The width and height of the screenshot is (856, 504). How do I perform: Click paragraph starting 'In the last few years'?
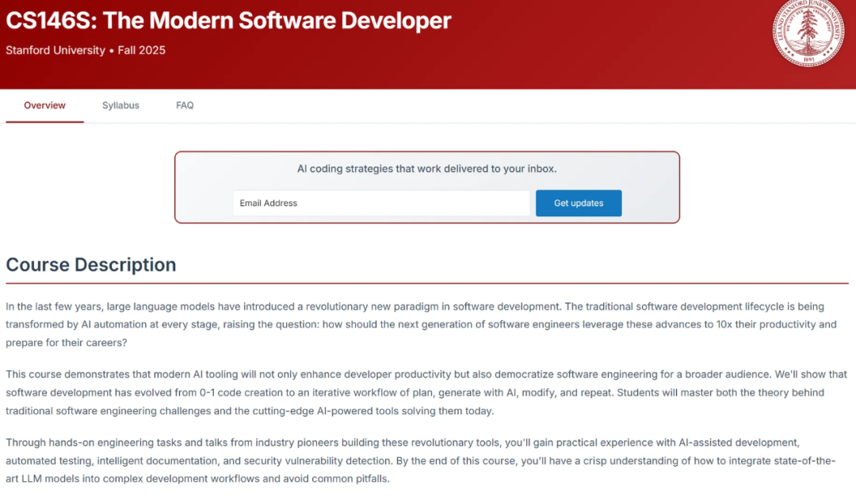[x=422, y=324]
